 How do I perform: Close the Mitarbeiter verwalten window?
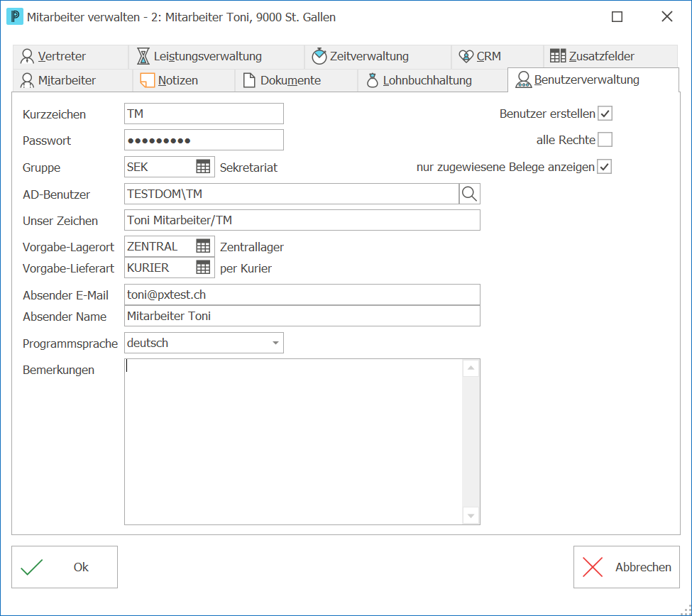[x=667, y=17]
